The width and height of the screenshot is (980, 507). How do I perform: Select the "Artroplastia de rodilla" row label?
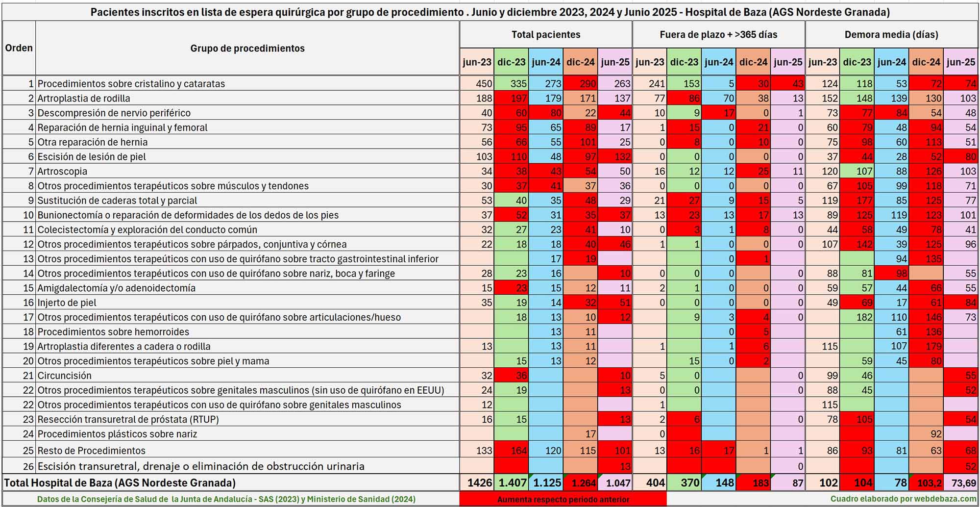pos(84,98)
